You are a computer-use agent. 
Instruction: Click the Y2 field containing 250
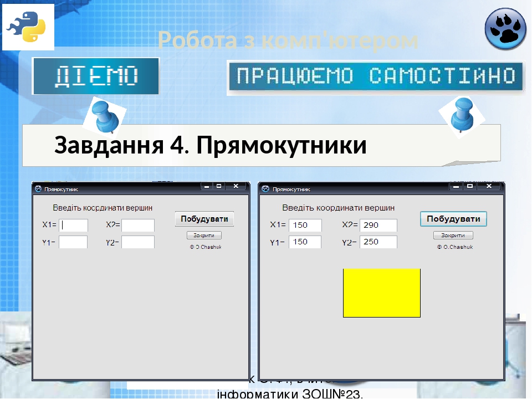pyautogui.click(x=378, y=242)
